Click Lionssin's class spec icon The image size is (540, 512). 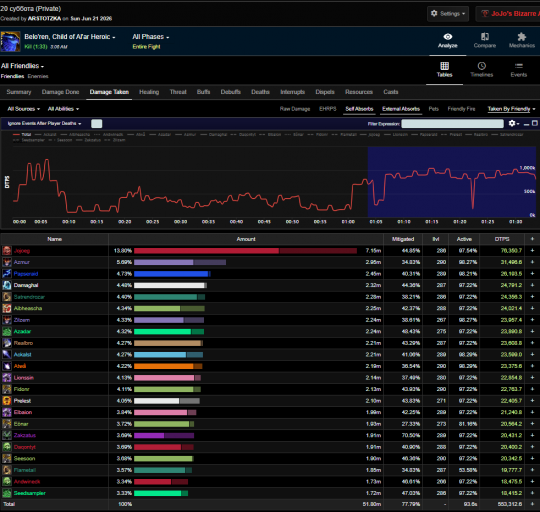click(7, 378)
